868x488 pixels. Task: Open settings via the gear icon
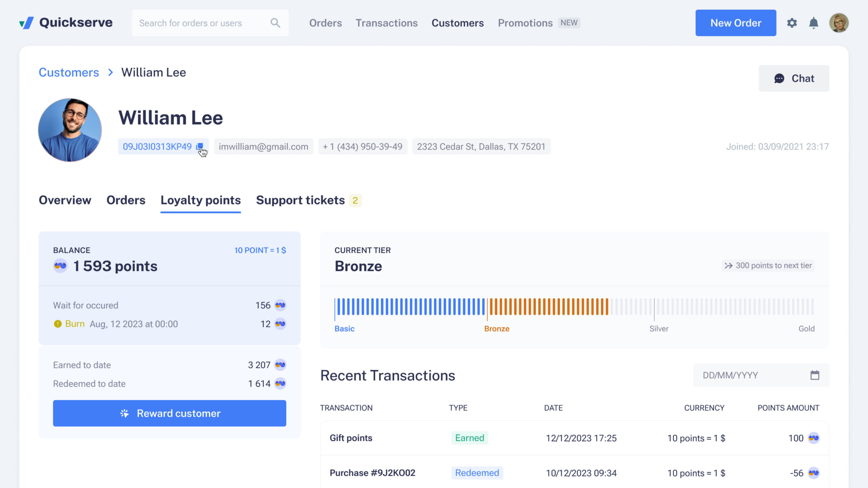pyautogui.click(x=792, y=23)
